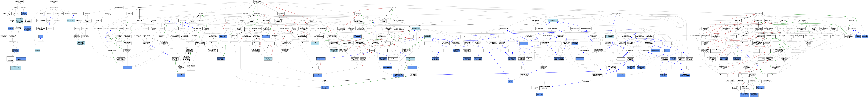The width and height of the screenshot is (868, 97).
Task: Select the 'cell development' node
Action: coord(410,36)
